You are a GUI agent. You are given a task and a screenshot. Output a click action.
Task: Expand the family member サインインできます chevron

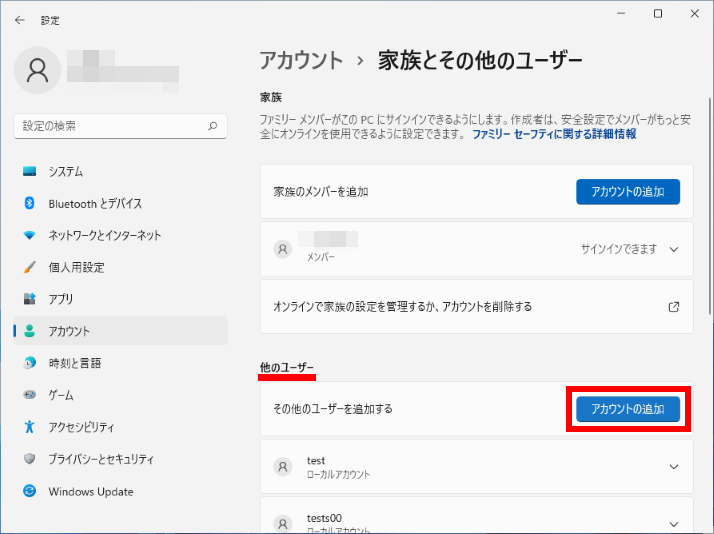point(674,249)
